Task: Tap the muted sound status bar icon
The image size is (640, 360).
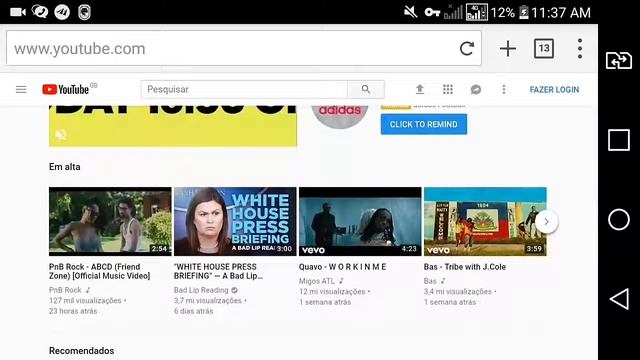Action: tap(411, 12)
